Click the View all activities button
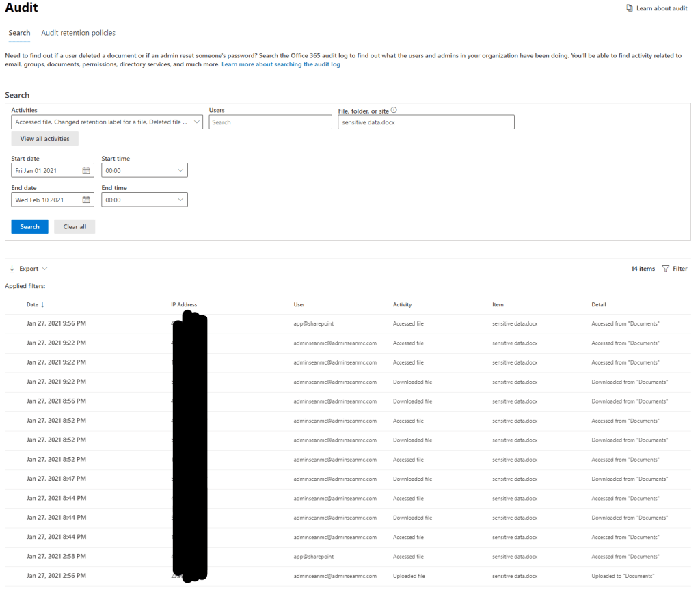This screenshot has height=595, width=700. pos(44,138)
